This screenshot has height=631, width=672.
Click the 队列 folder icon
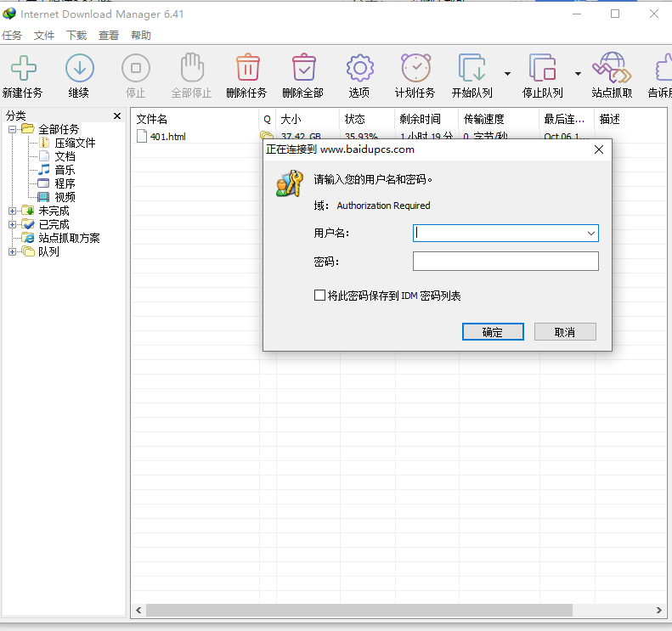[x=28, y=251]
